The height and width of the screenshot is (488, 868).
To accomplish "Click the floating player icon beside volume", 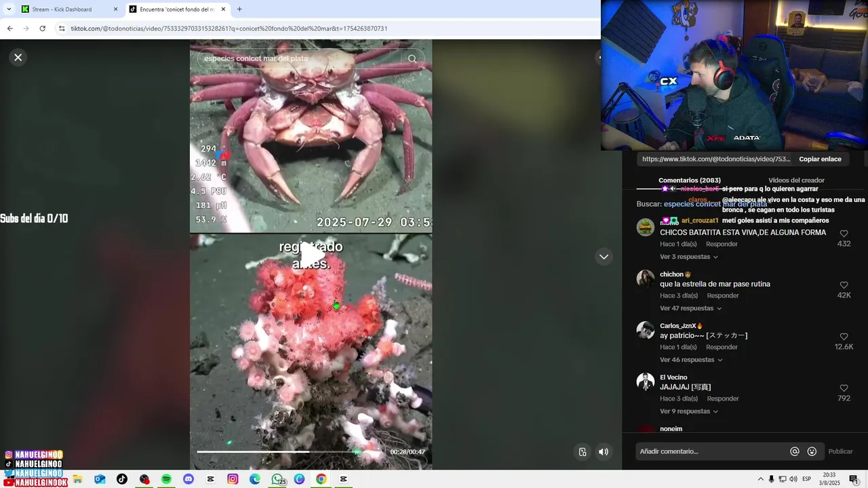I will 582,452.
